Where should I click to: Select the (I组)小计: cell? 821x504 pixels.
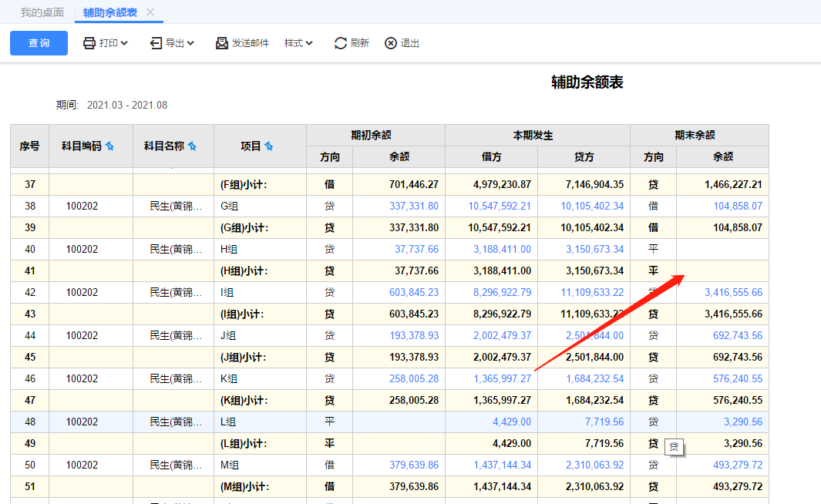coord(260,314)
